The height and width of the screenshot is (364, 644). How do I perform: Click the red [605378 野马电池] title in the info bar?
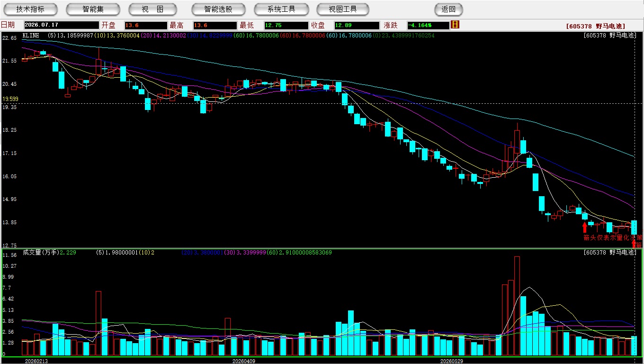tap(596, 27)
